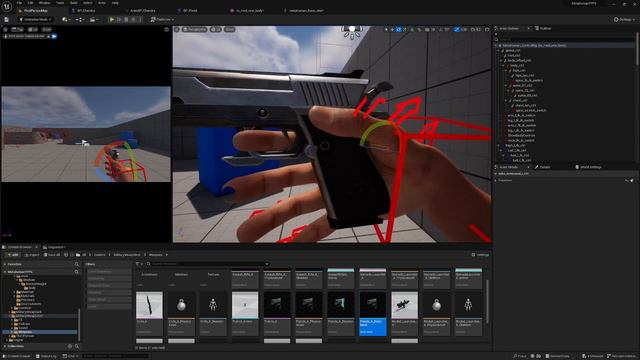The image size is (640, 360).
Task: Open the Cinematics clapperboard icon
Action: (x=93, y=20)
